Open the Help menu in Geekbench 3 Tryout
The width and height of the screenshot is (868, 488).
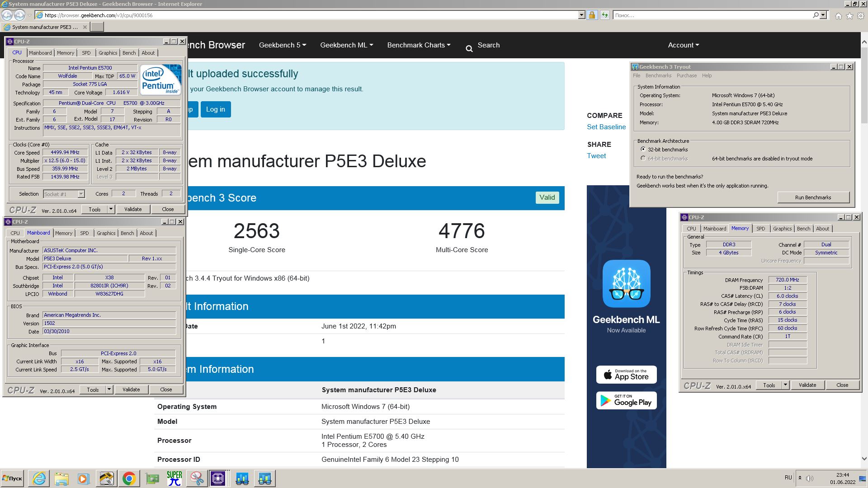[707, 75]
